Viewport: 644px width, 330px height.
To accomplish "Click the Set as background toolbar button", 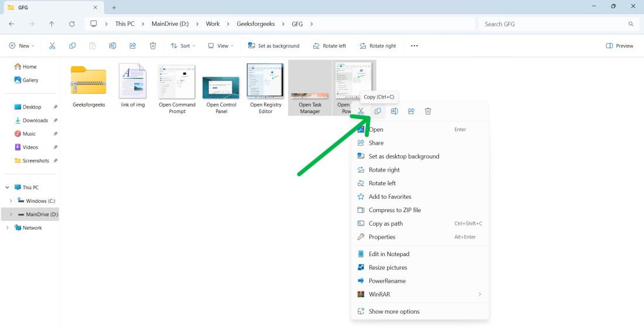I will (x=273, y=46).
